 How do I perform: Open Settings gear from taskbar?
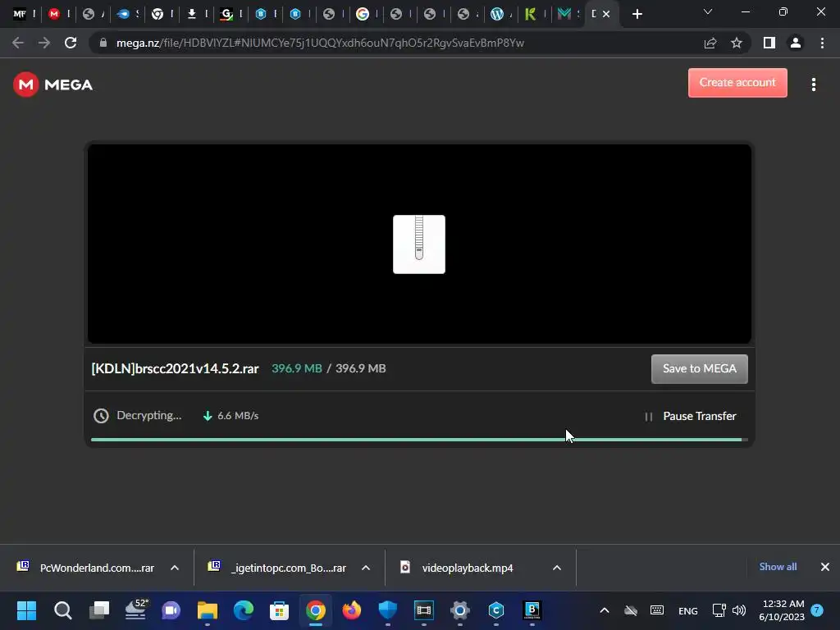459,610
